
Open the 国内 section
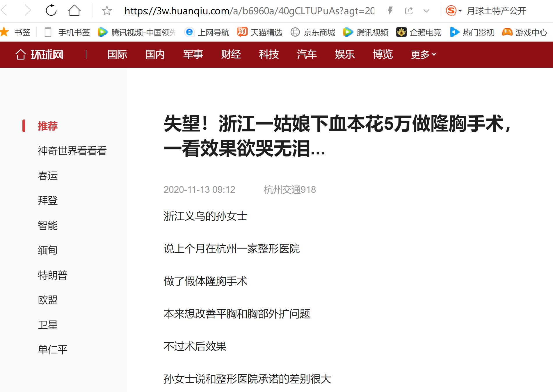tap(155, 54)
